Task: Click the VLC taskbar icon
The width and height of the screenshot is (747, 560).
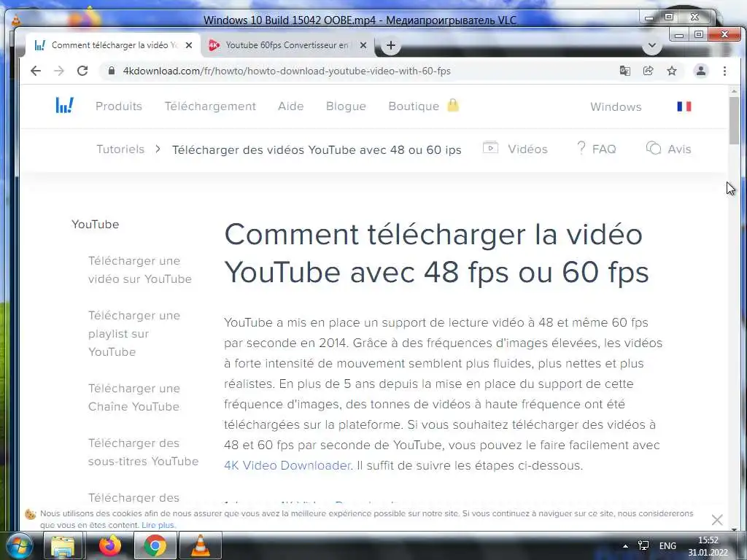Action: click(x=200, y=545)
